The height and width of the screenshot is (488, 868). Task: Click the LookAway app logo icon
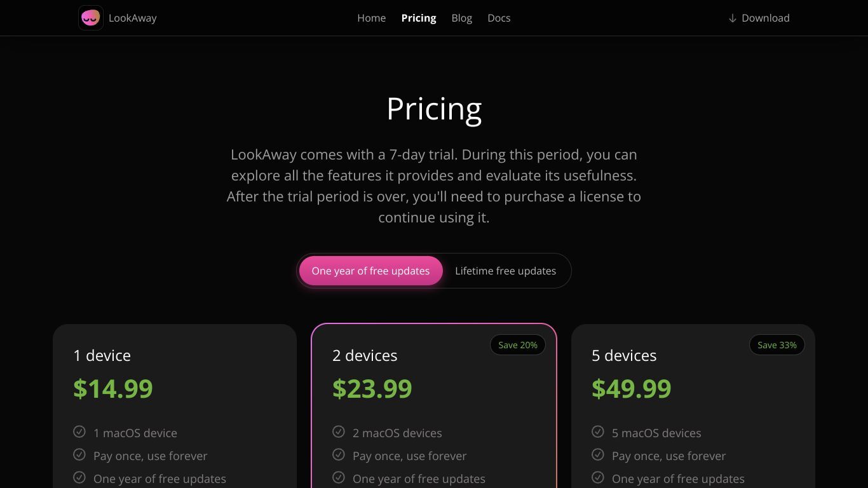click(91, 18)
